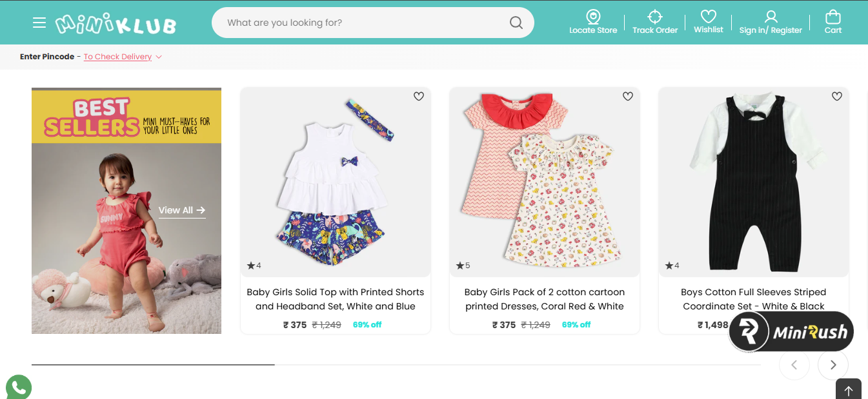Viewport: 868px width, 399px height.
Task: Click the MiniKlub logo
Action: (x=116, y=23)
